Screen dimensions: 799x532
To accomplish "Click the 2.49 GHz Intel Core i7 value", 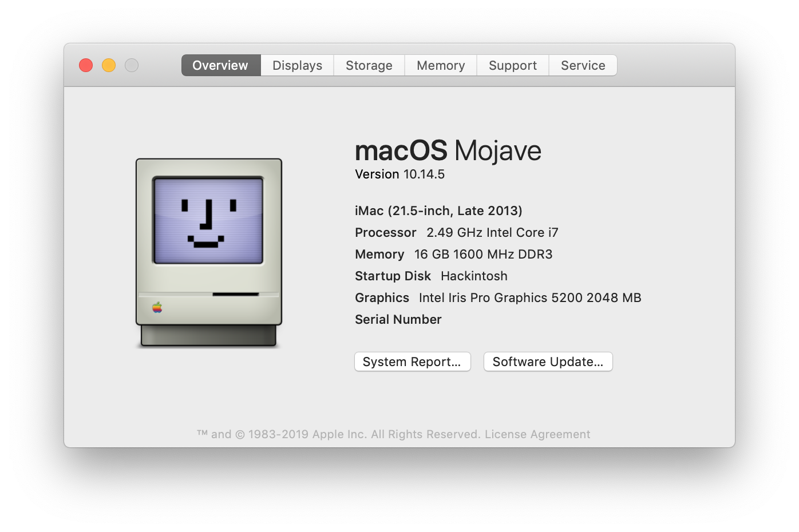I will click(492, 232).
